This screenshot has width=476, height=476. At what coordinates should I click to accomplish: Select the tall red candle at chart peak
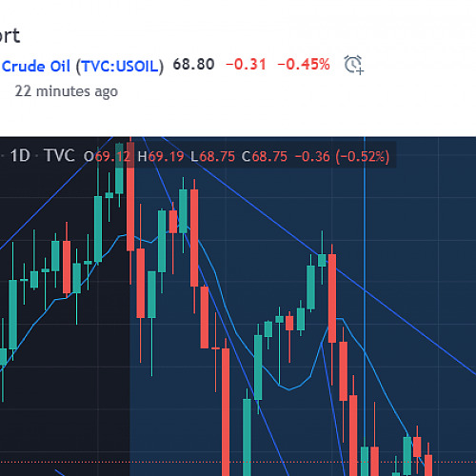pos(130,197)
